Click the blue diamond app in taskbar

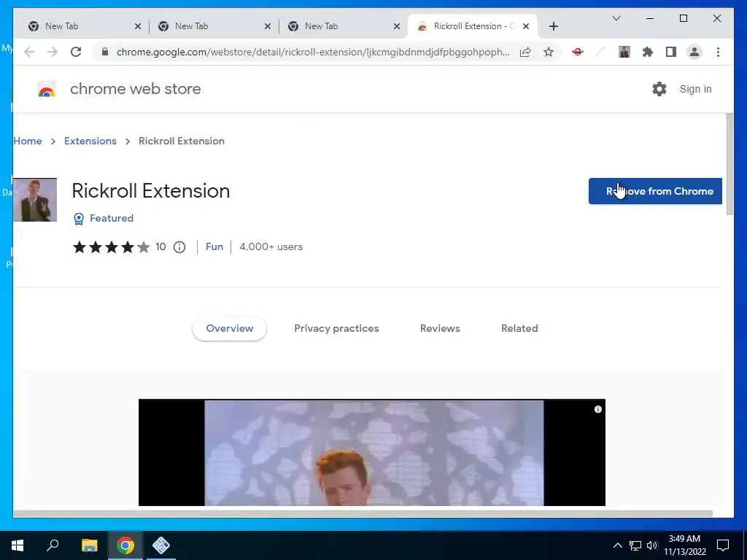pyautogui.click(x=161, y=545)
